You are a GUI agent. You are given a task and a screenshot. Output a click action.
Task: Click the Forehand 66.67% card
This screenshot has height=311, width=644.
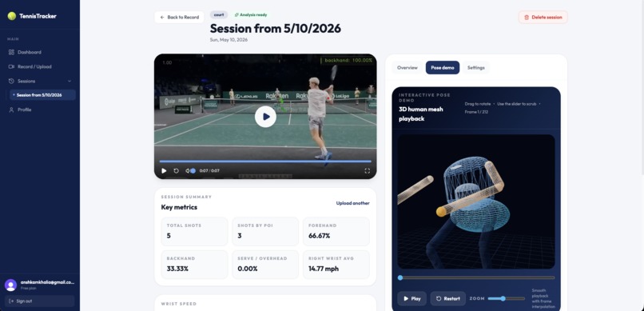(336, 232)
